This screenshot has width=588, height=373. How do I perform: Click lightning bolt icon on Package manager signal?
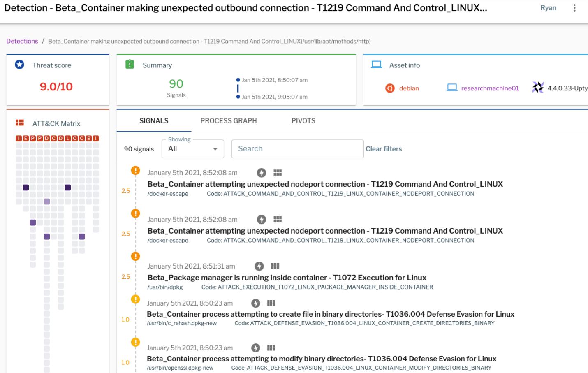click(x=259, y=266)
